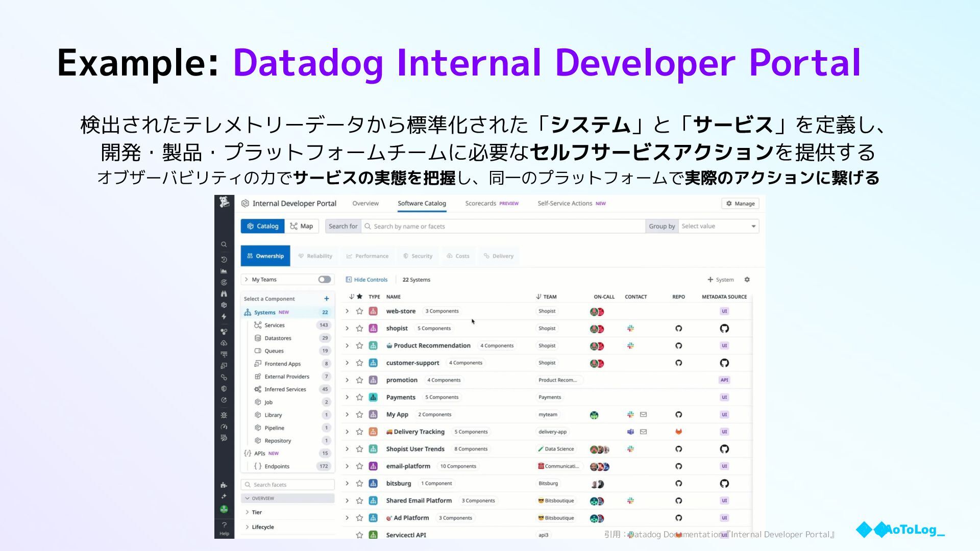Screen dimensions: 980x551
Task: Expand the web-store row
Action: tap(347, 311)
